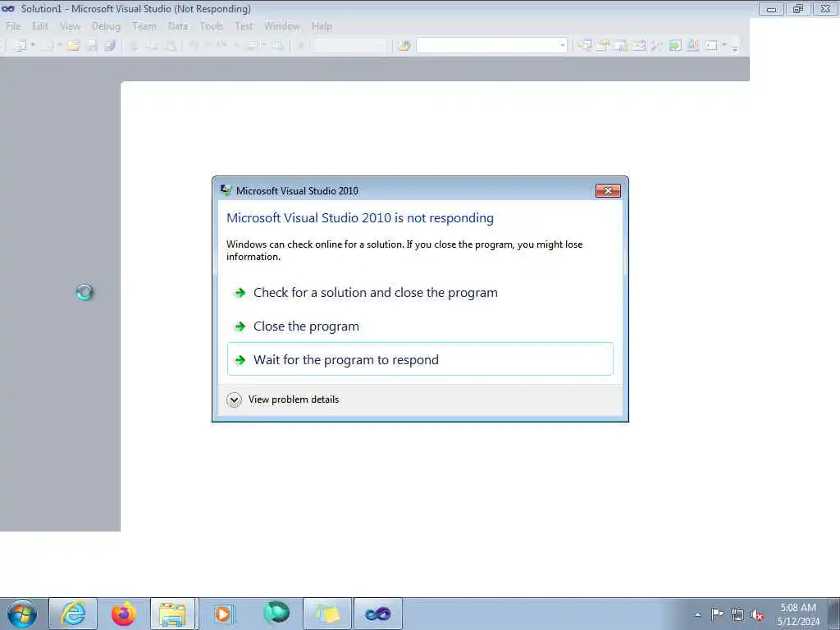Click the Redo toolbar icon

coord(221,46)
